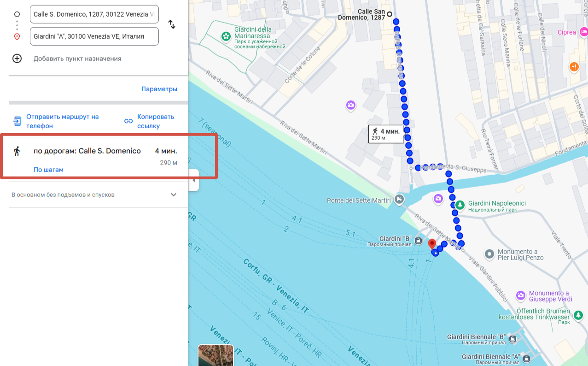Click the Cipreа place label
Image resolution: width=588 pixels, height=366 pixels.
pyautogui.click(x=567, y=32)
